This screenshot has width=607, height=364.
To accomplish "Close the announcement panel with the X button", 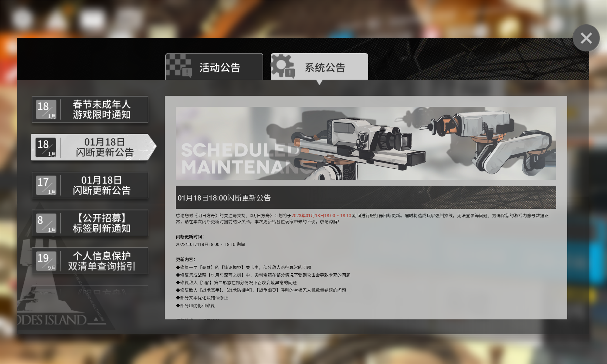I will [586, 38].
